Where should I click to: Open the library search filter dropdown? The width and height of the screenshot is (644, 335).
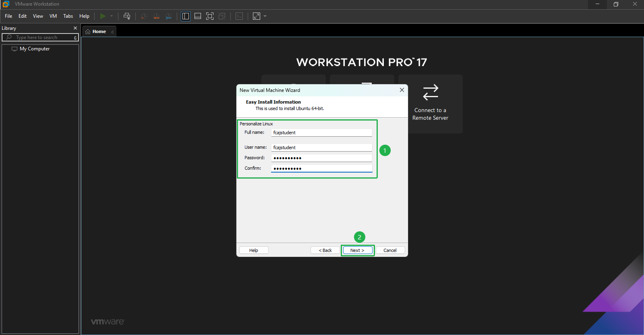75,37
